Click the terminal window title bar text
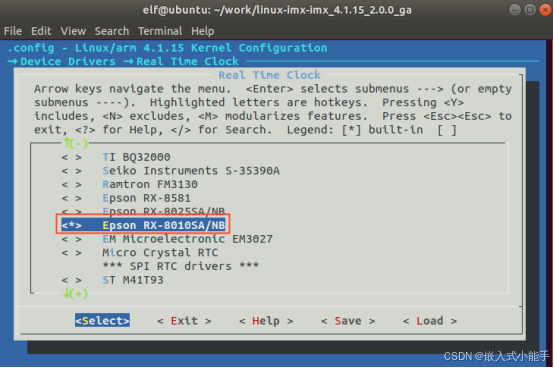 point(277,10)
